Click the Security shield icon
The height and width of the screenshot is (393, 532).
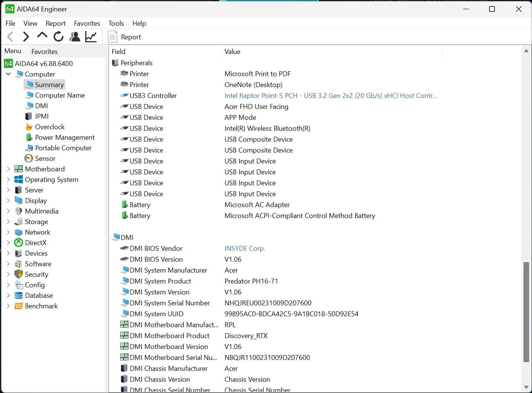[19, 274]
